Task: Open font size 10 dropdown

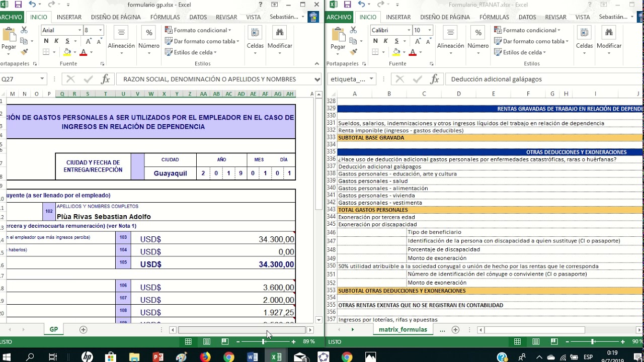Action: coord(429,30)
